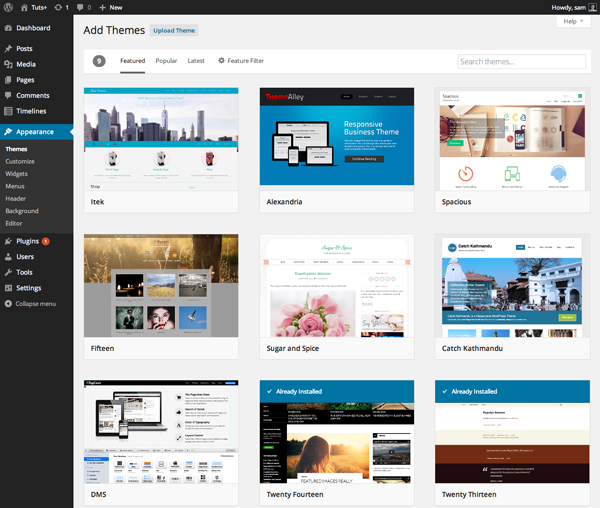Select the Already Installed banner on Twenty Fourteen
Viewport: 600px width, 508px height.
pyautogui.click(x=337, y=391)
